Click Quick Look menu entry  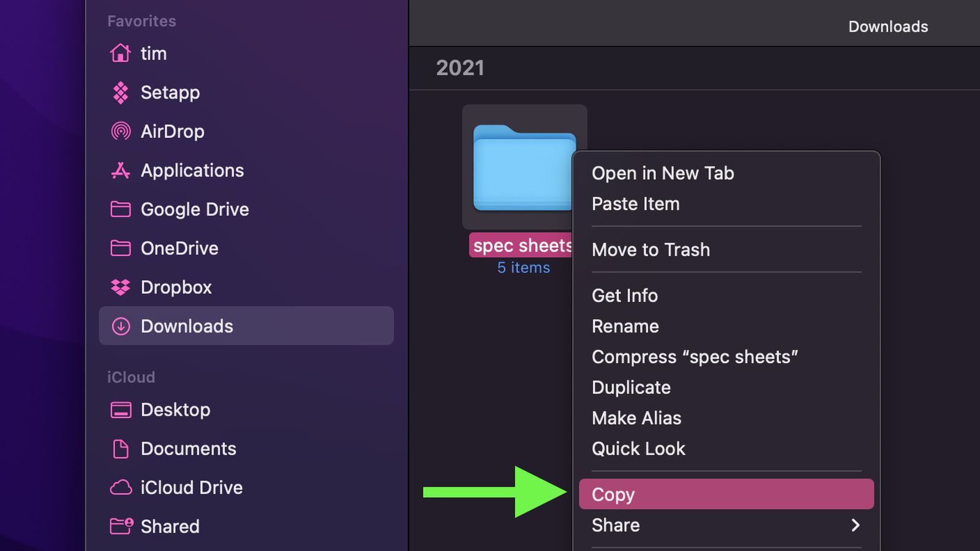coord(638,449)
